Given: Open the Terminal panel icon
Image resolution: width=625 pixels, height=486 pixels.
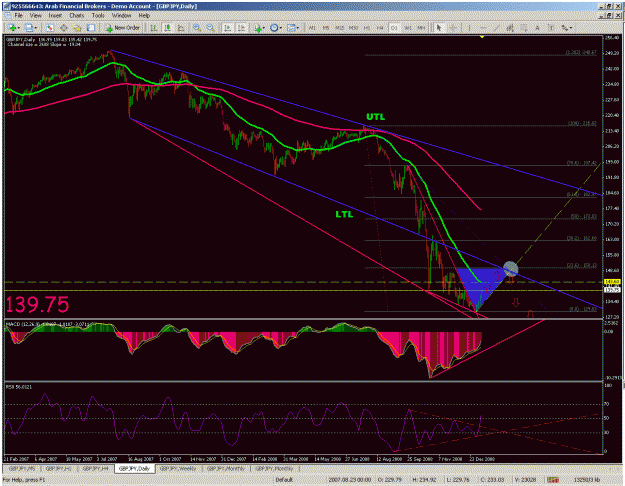Looking at the screenshot, I should 91,28.
